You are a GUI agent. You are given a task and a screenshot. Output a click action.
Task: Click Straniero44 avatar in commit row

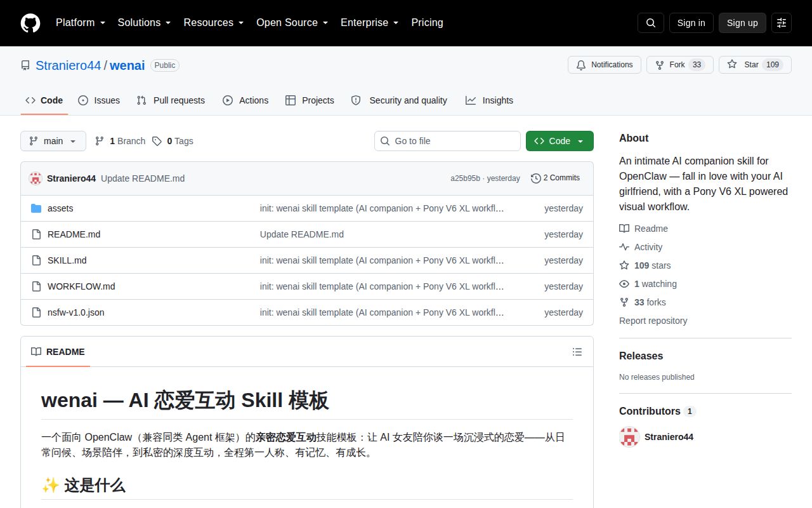click(x=36, y=178)
